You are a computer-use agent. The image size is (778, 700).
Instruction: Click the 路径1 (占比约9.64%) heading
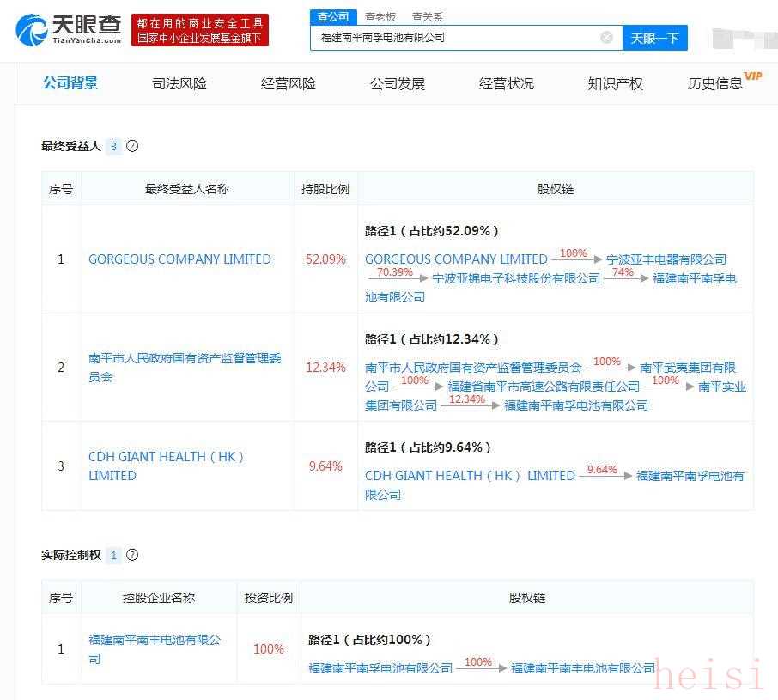[428, 447]
